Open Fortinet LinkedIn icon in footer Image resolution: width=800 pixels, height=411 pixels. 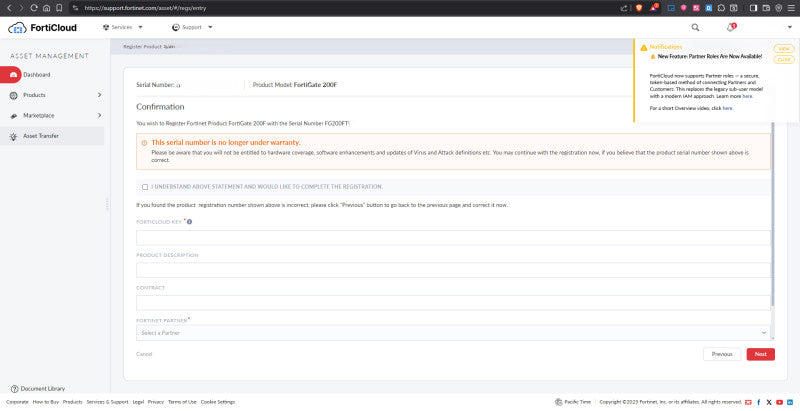[790, 402]
